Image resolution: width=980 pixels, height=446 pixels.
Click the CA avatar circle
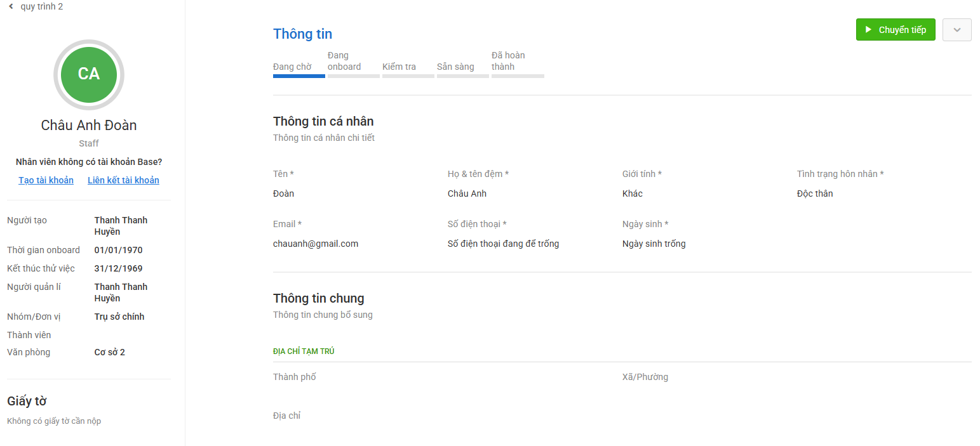[x=89, y=74]
